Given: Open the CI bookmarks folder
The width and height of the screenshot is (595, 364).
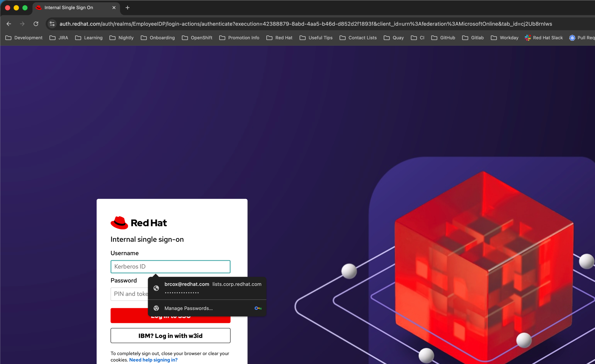Looking at the screenshot, I should pos(418,38).
